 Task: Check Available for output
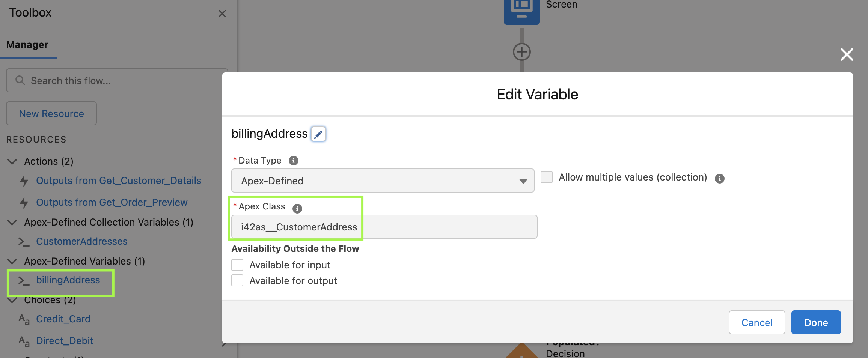click(x=237, y=281)
